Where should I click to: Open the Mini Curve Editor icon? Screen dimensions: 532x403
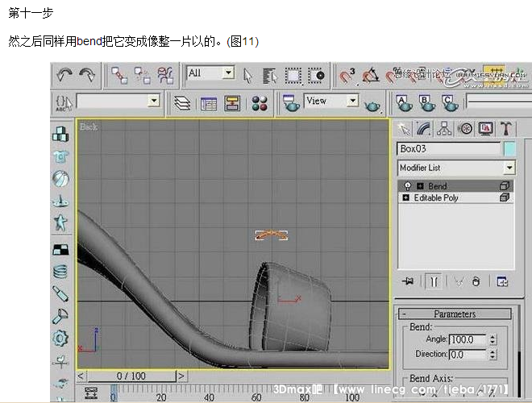click(91, 393)
